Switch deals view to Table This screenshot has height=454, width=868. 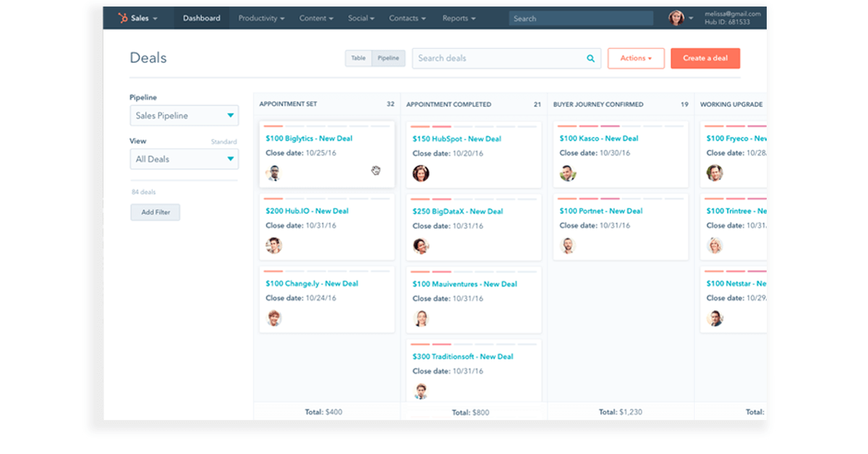pyautogui.click(x=358, y=58)
